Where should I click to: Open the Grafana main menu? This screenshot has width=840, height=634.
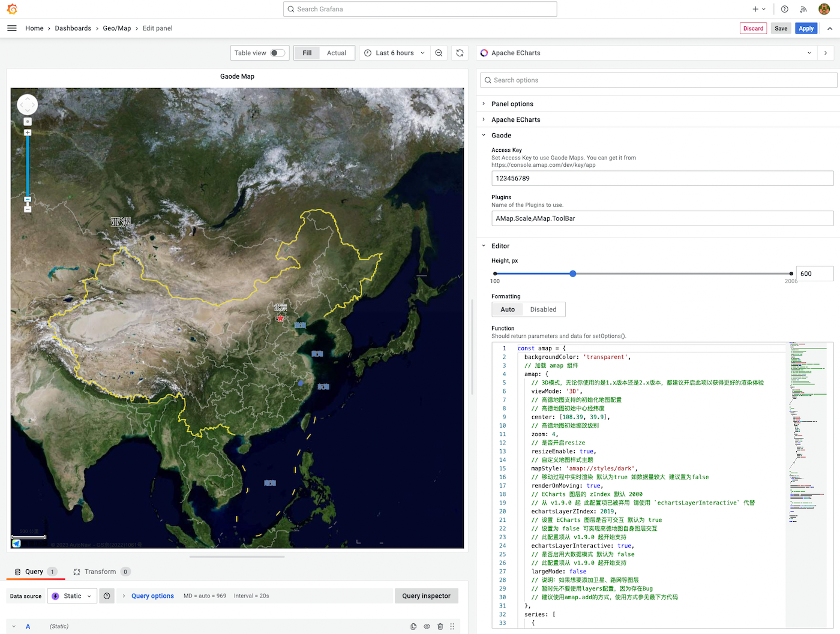pos(12,28)
